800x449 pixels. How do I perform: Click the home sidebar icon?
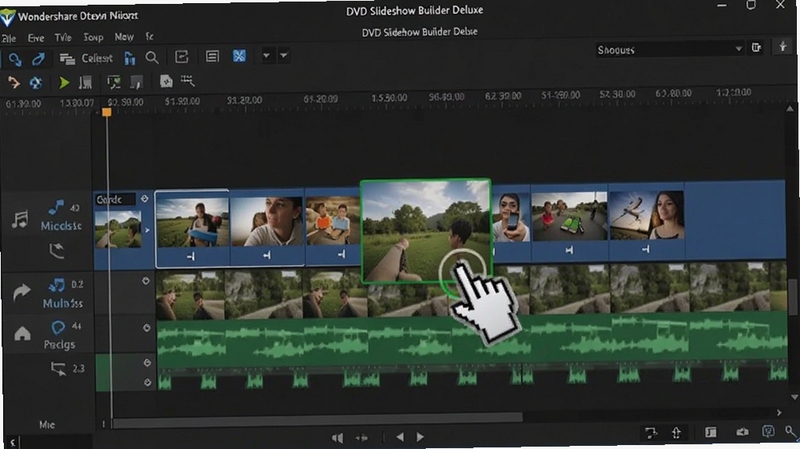22,334
